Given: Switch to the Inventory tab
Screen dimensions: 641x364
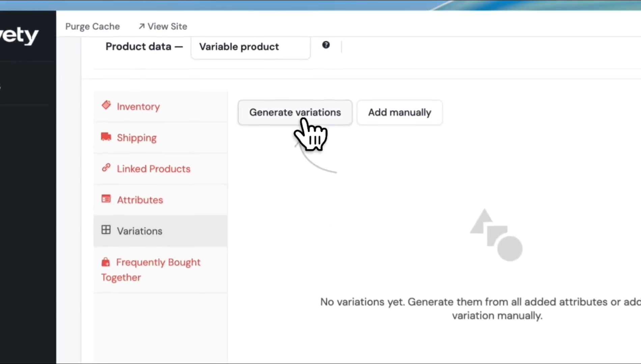Looking at the screenshot, I should coord(138,107).
